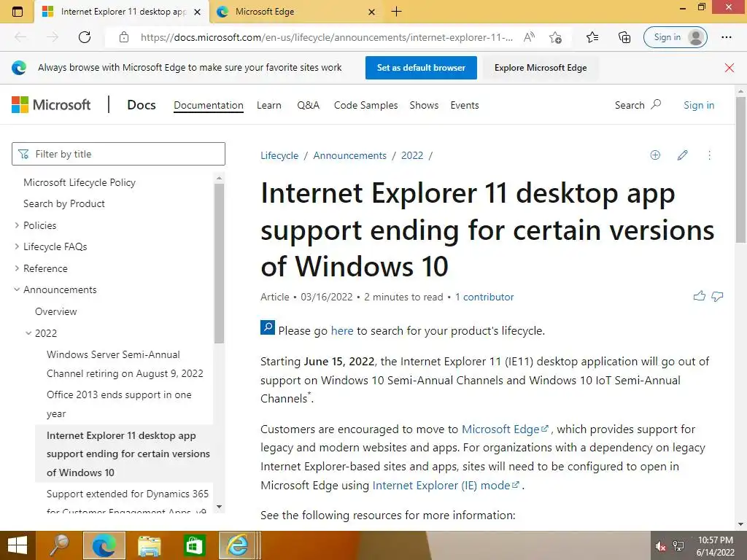View site information lock icon

tap(124, 37)
